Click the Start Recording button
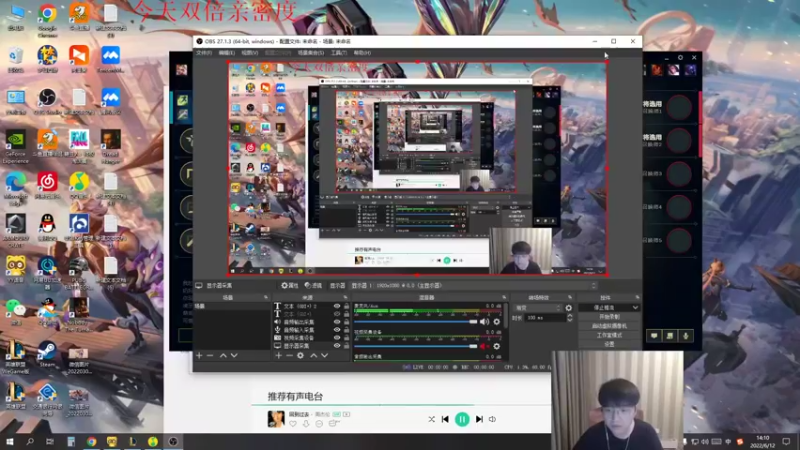The width and height of the screenshot is (800, 450). [609, 317]
